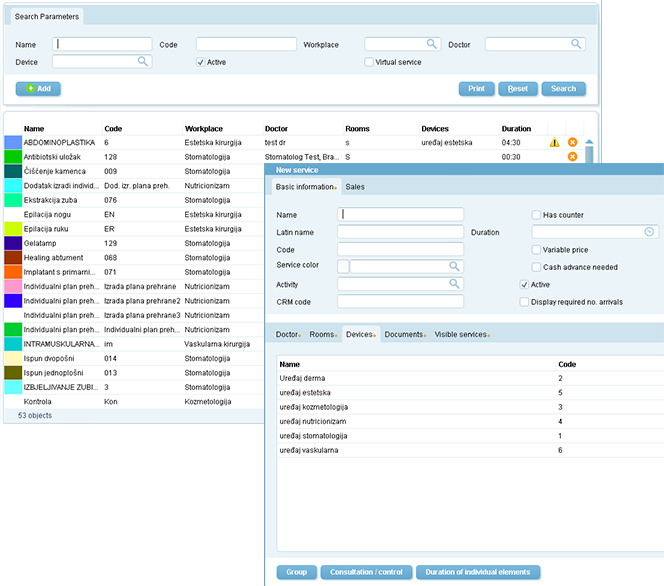Open the Duration clock picker
This screenshot has height=586, width=664.
click(x=650, y=232)
